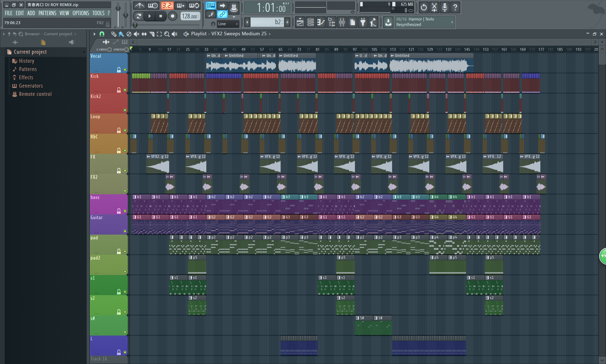Screen dimensions: 606x364
Task: Select the Paint brush tool in playlist
Action: [121, 34]
